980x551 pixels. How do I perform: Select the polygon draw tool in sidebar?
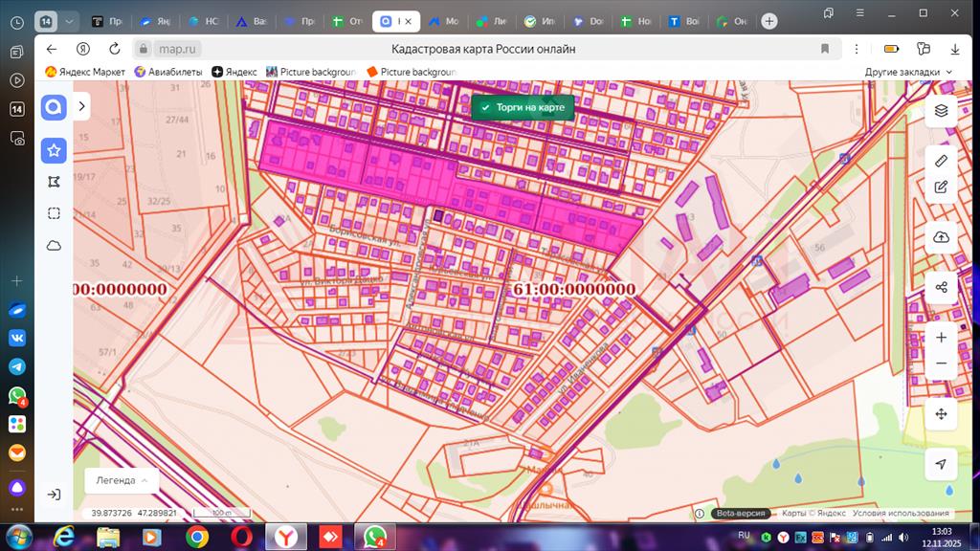[55, 182]
